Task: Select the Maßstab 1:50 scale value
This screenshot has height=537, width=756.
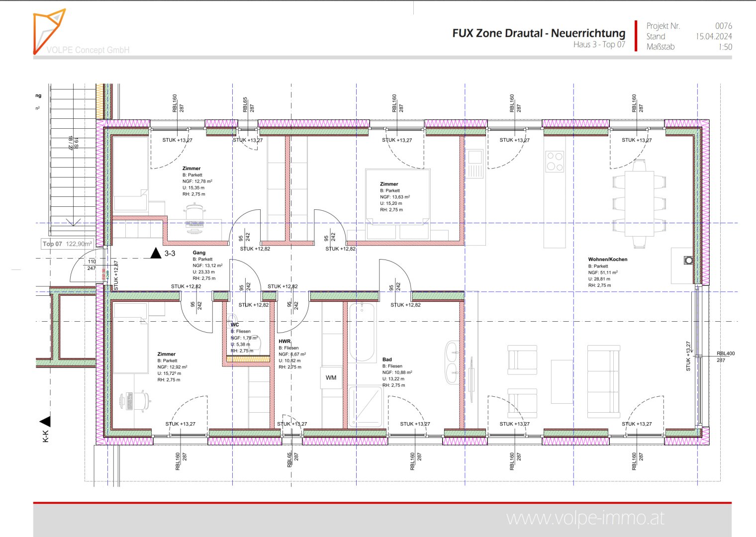Action: (725, 47)
